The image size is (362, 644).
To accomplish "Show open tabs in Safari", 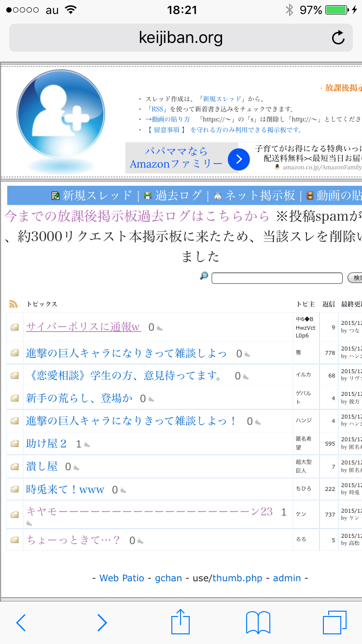I will (x=334, y=623).
